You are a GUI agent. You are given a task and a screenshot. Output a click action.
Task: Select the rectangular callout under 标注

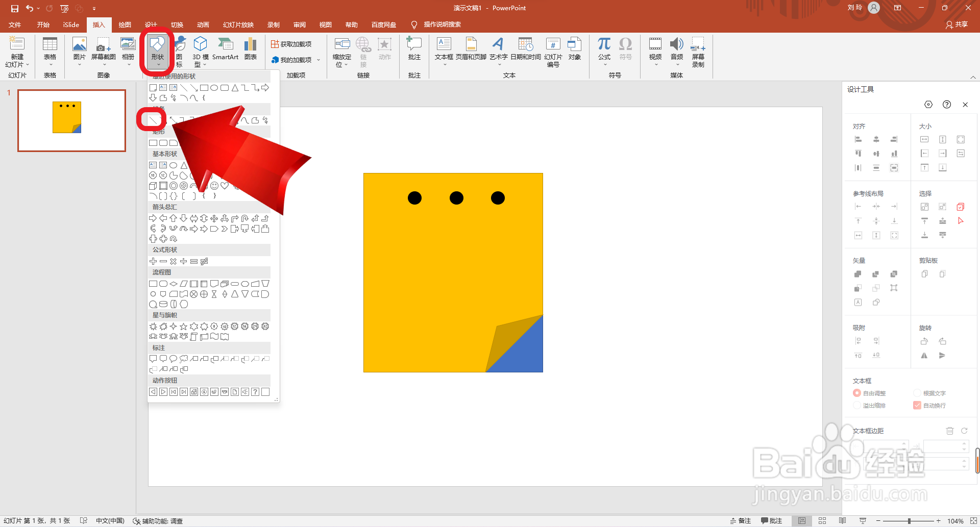pos(153,359)
